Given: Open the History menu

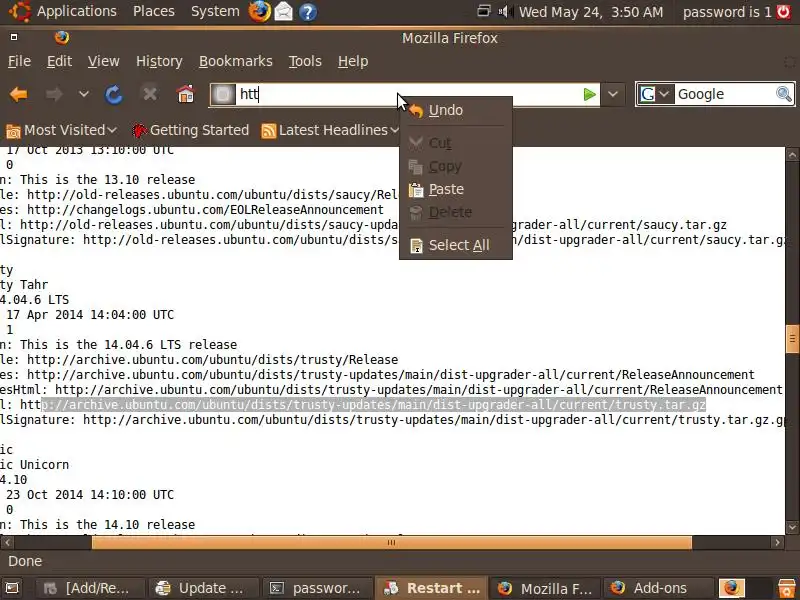Looking at the screenshot, I should [159, 61].
